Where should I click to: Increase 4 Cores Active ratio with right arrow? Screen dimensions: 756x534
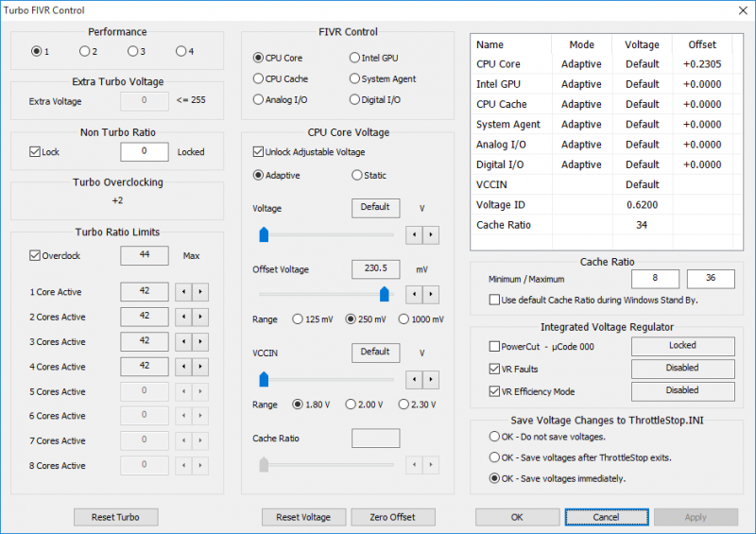point(200,367)
